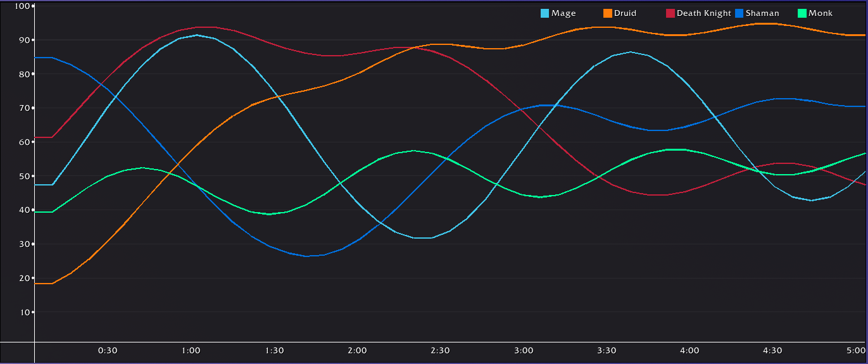The width and height of the screenshot is (868, 364).
Task: Click the 1:00 time axis label
Action: (191, 351)
